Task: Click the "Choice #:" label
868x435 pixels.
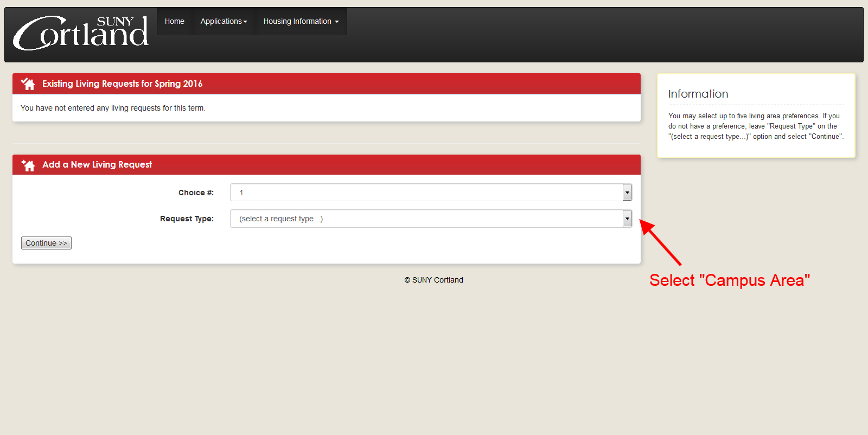Action: tap(196, 193)
